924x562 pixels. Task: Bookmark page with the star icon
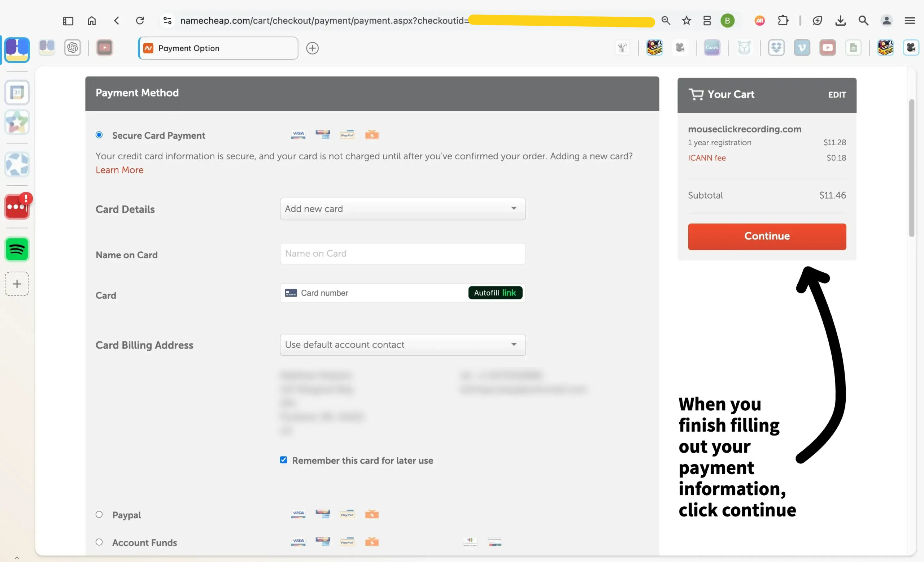(x=686, y=21)
